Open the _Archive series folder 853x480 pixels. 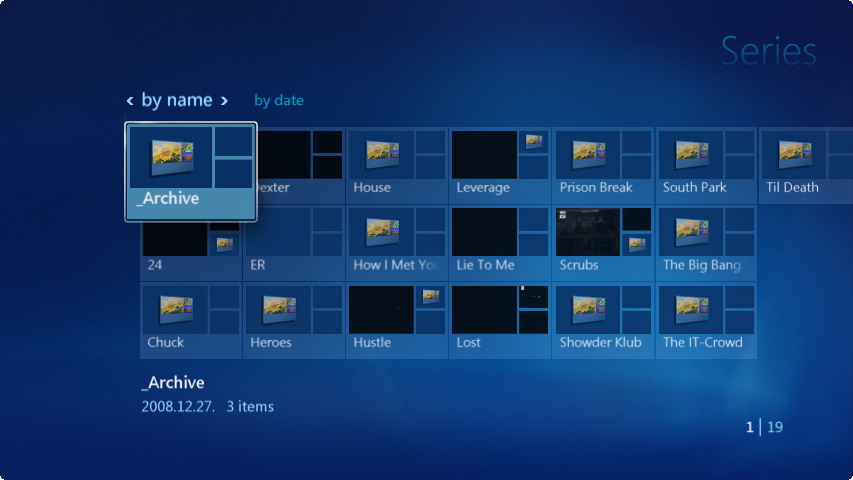tap(190, 171)
